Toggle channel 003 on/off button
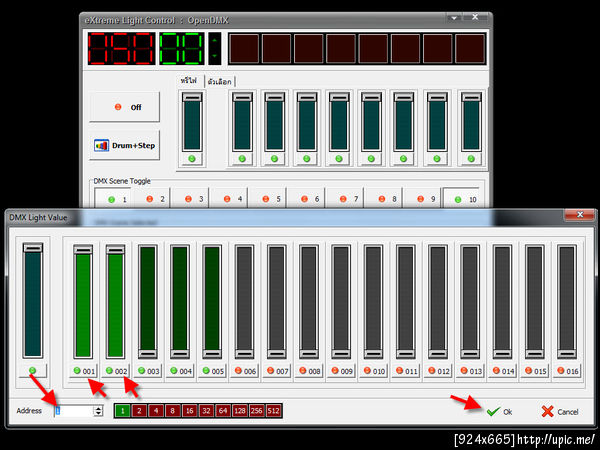 point(148,371)
